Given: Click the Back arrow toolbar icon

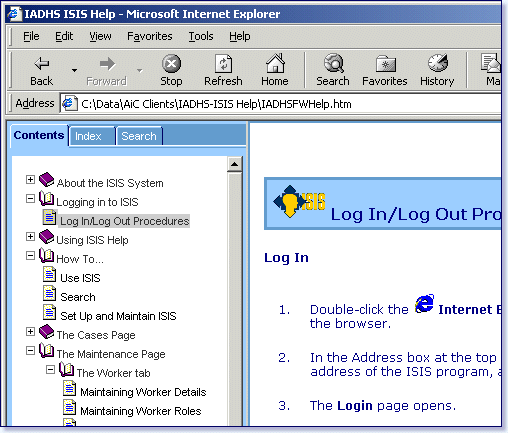Looking at the screenshot, I should tap(42, 63).
